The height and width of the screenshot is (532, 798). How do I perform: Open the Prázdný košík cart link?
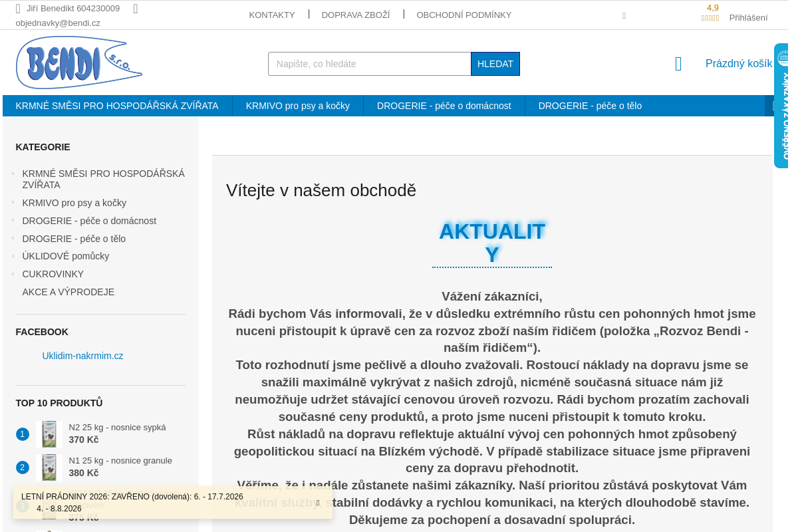[x=739, y=64]
